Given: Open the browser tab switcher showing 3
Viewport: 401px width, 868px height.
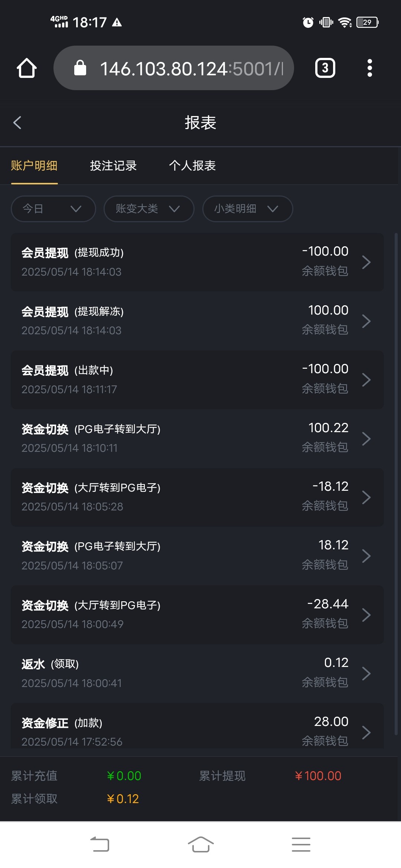Looking at the screenshot, I should click(325, 68).
